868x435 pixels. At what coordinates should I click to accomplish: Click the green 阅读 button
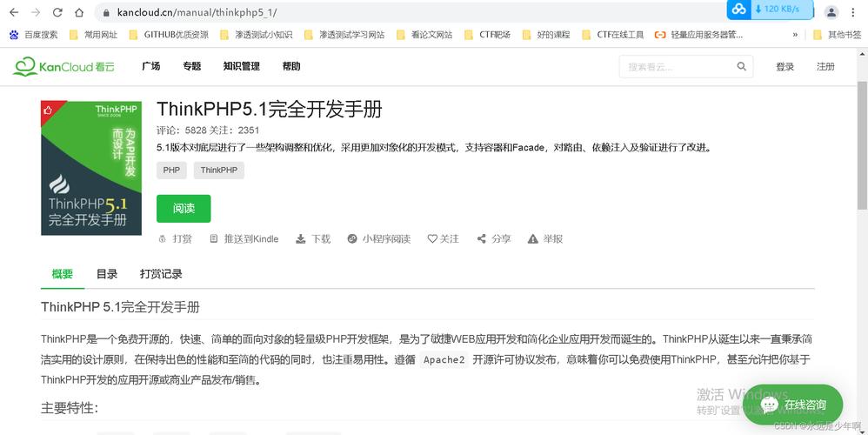click(x=184, y=209)
